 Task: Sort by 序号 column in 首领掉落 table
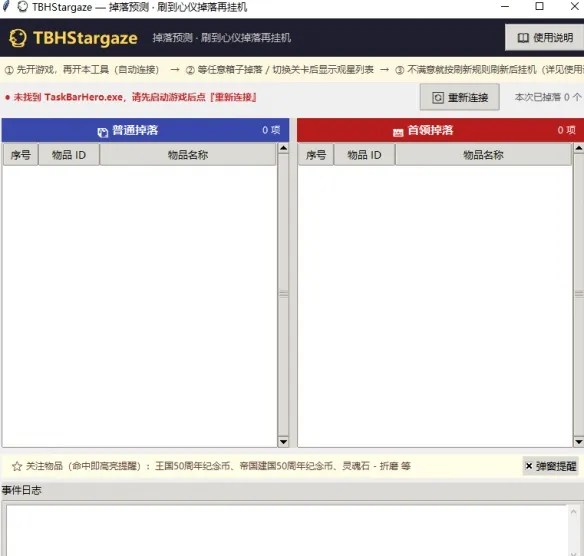[316, 155]
